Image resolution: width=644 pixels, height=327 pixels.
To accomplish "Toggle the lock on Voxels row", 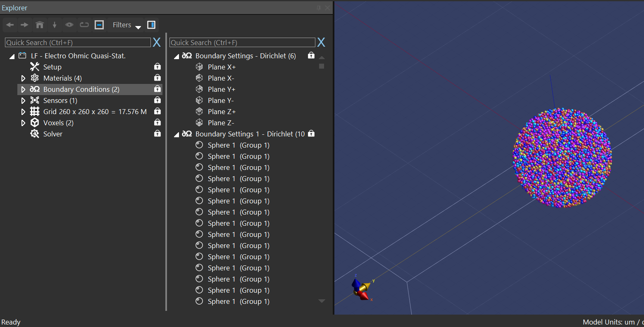I will [157, 122].
